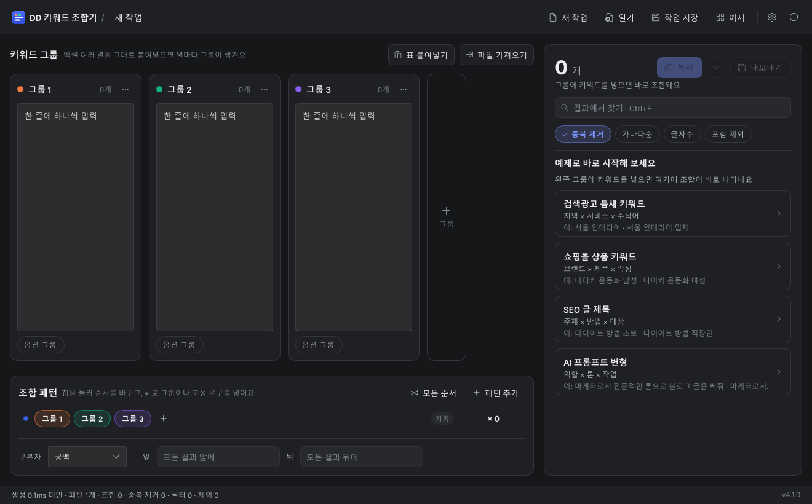This screenshot has width=812, height=504.
Task: Create a new job with 새 작업
Action: click(568, 17)
